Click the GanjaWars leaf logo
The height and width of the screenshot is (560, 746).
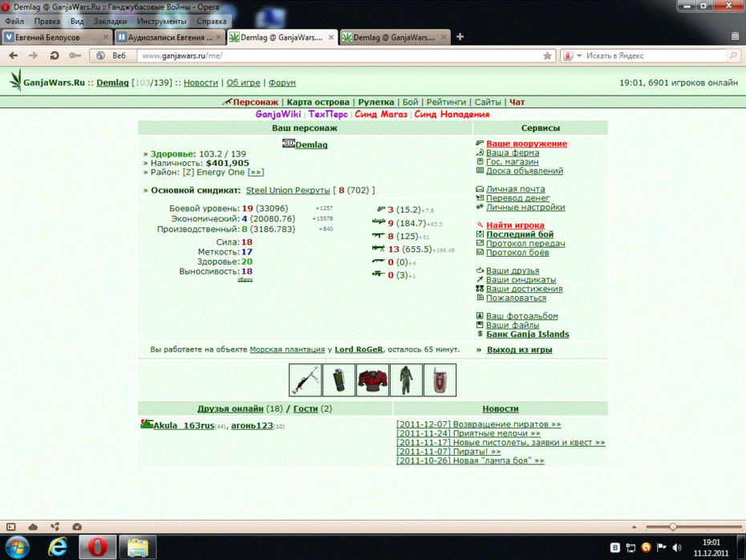(16, 80)
